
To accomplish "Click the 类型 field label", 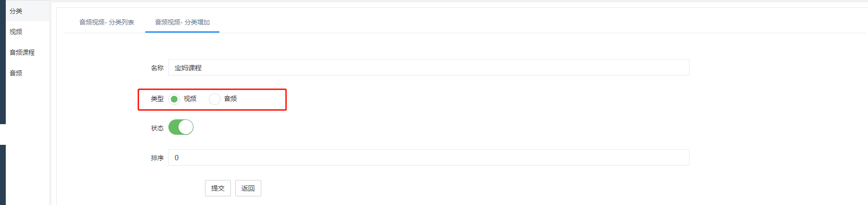I will pos(157,99).
